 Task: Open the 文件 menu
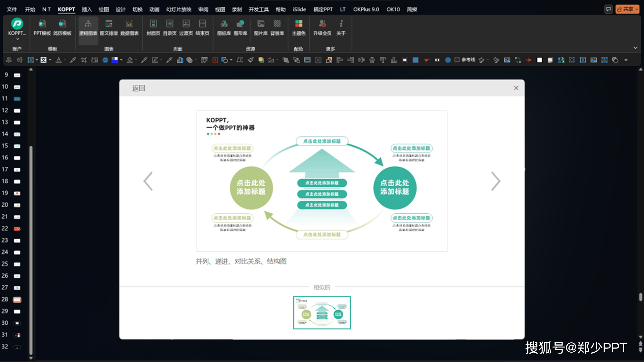[12, 9]
